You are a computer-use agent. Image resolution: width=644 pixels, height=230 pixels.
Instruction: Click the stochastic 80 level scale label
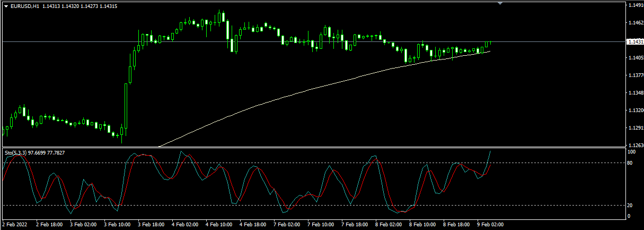tap(631, 163)
